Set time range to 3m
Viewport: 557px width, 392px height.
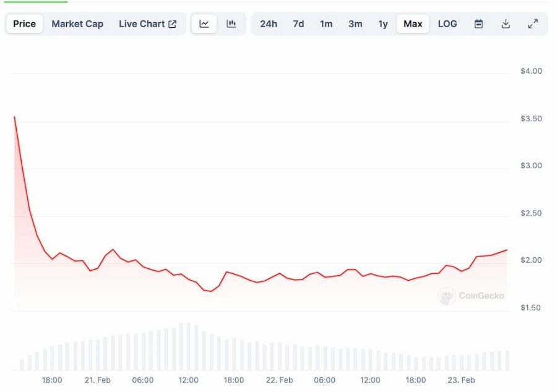tap(355, 24)
